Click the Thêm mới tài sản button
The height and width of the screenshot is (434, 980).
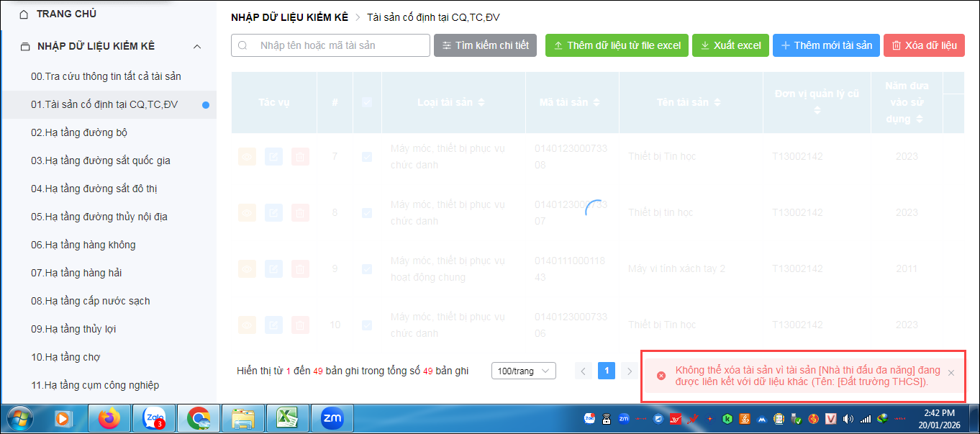[826, 45]
